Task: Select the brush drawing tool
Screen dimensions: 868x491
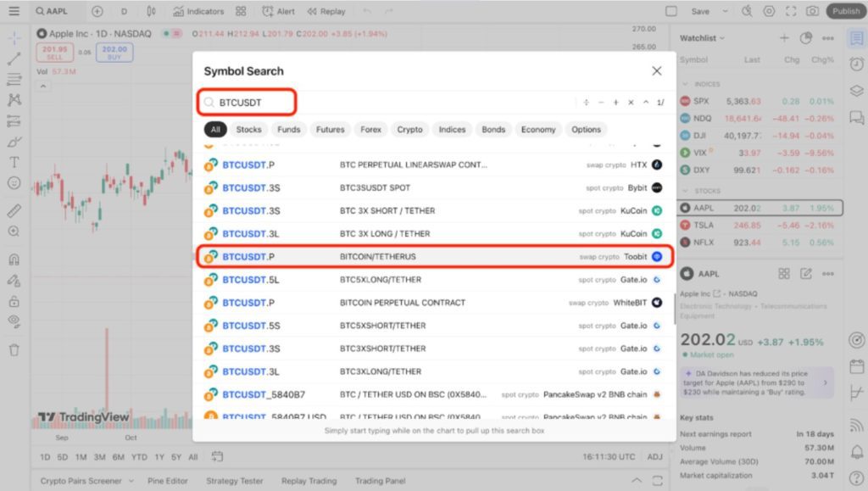Action: (x=14, y=142)
